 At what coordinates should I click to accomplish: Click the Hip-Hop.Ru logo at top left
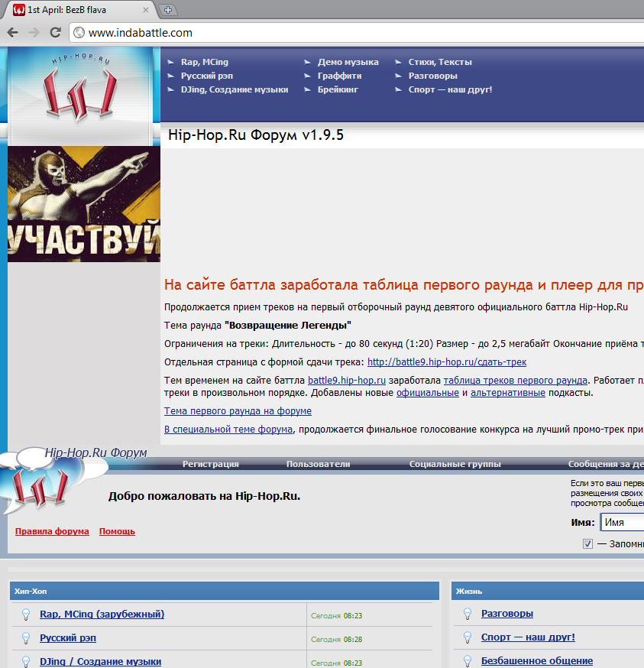(x=80, y=87)
